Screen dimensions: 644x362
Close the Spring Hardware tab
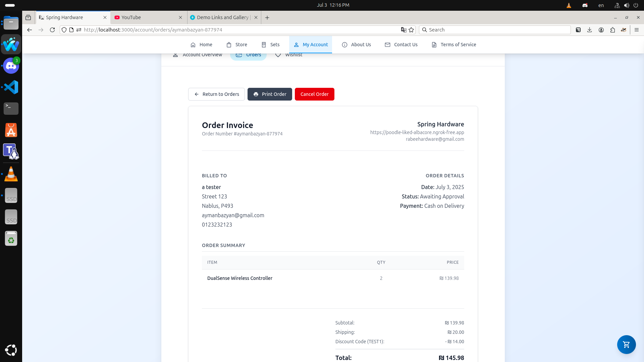click(x=105, y=17)
